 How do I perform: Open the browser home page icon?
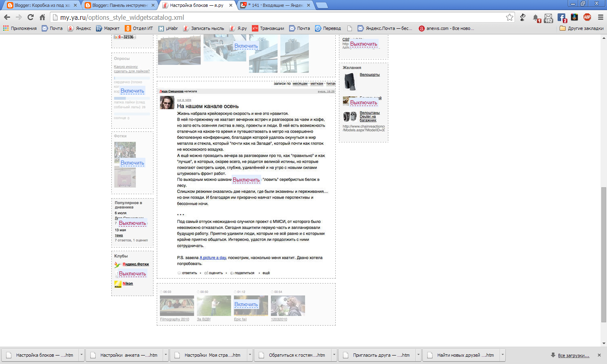tap(42, 17)
